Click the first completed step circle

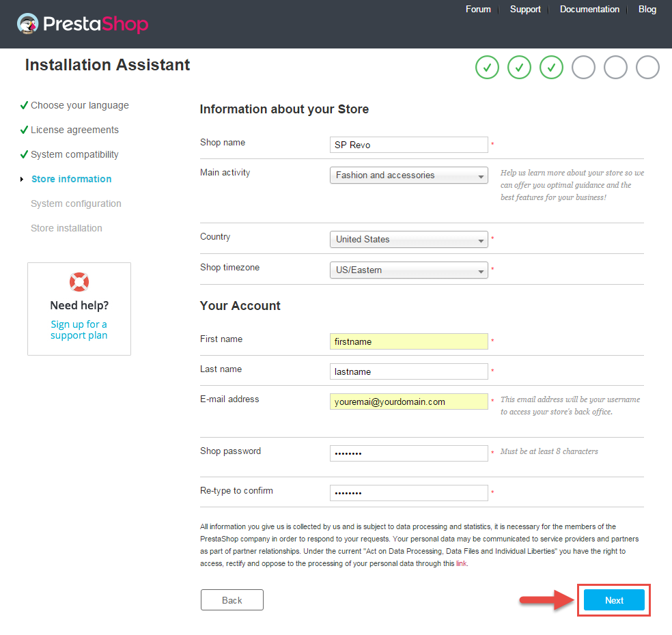pos(487,68)
